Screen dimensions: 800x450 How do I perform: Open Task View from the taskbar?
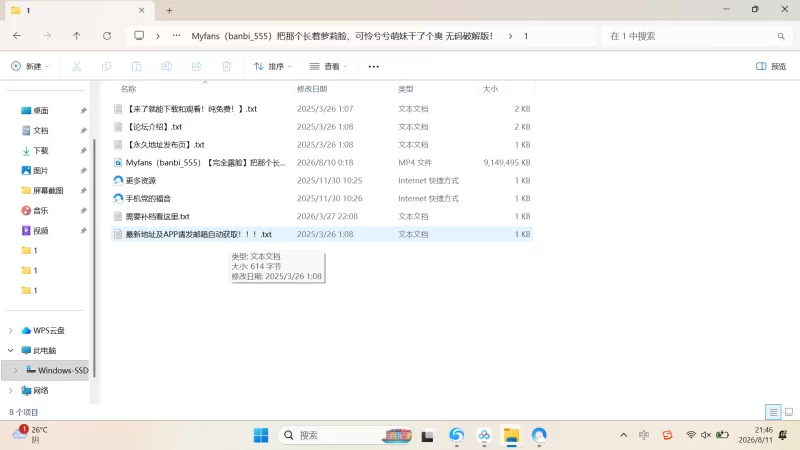(x=427, y=436)
